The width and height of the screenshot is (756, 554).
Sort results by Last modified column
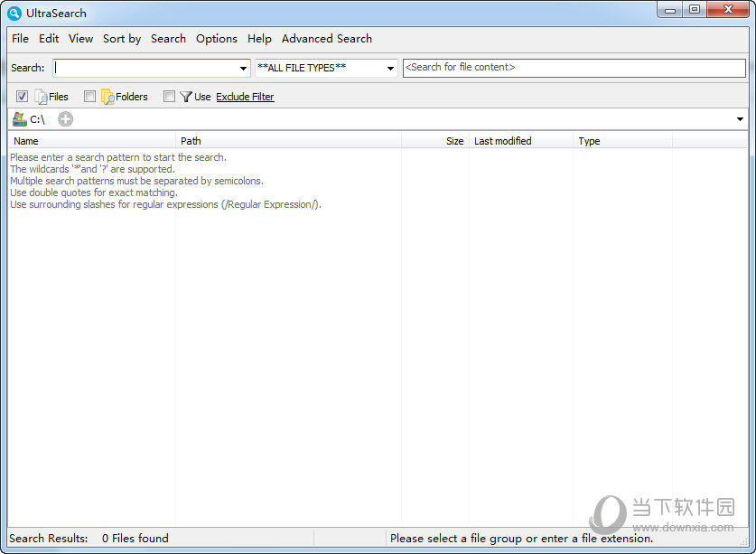(x=521, y=141)
